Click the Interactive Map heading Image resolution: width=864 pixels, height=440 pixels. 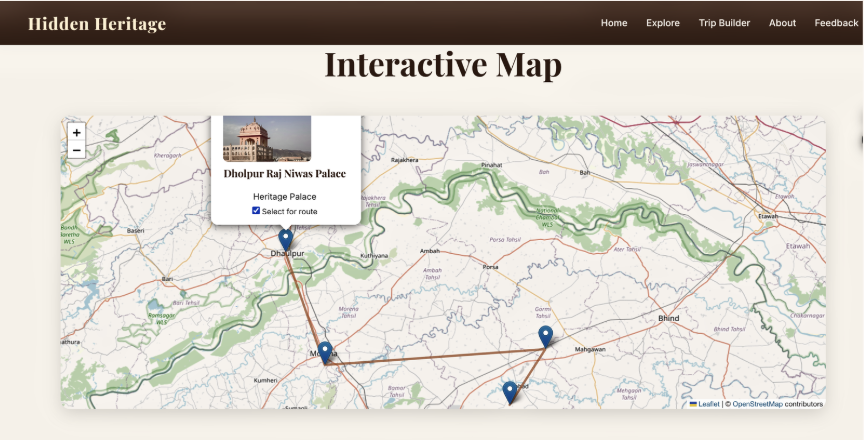[443, 64]
